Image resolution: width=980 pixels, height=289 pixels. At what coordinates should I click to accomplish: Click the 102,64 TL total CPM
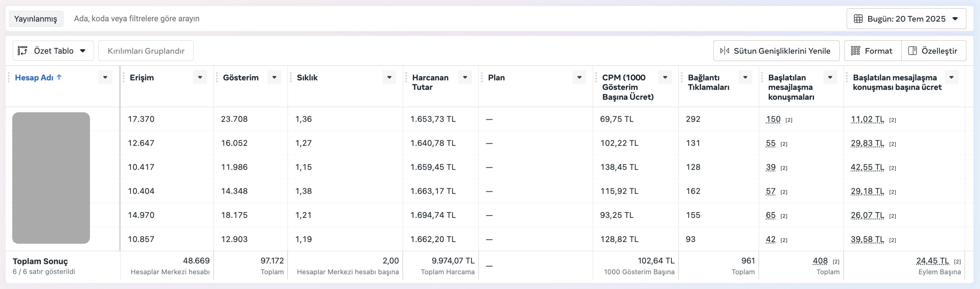(x=656, y=261)
